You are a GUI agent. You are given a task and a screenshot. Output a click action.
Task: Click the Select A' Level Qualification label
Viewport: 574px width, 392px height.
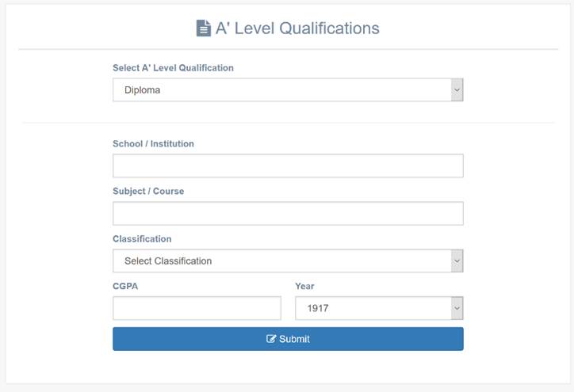173,68
